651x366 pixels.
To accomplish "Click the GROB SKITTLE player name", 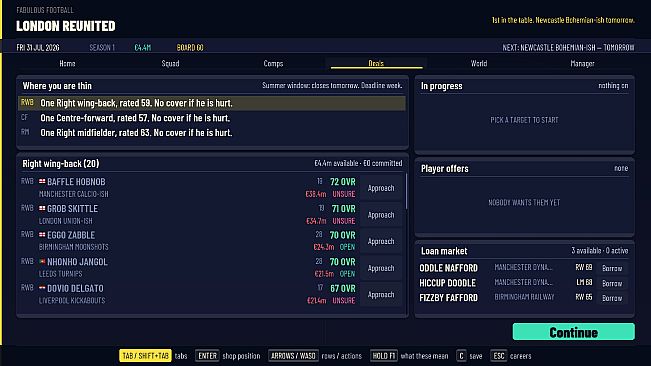I will (x=72, y=209).
